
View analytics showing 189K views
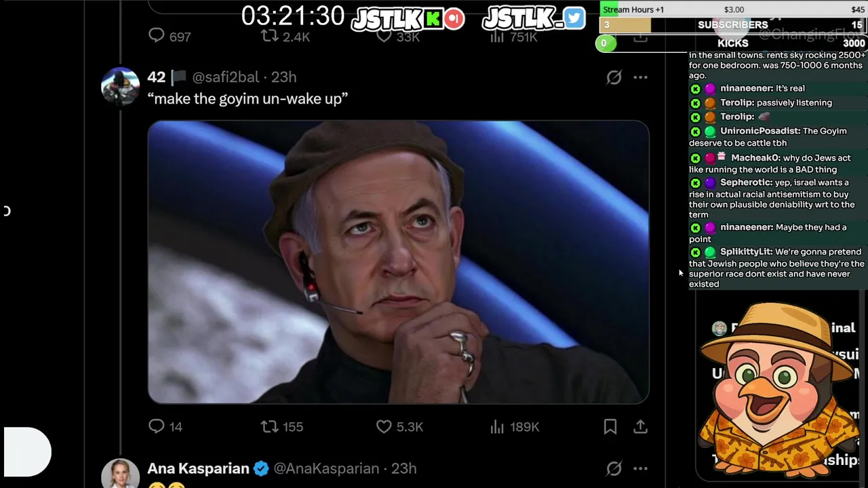click(x=515, y=426)
